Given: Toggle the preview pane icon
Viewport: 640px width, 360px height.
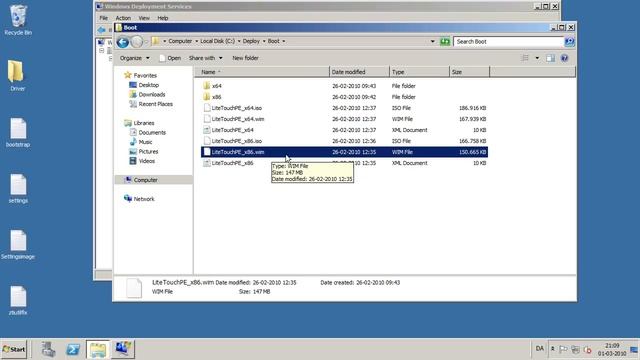Looking at the screenshot, I should tap(551, 58).
